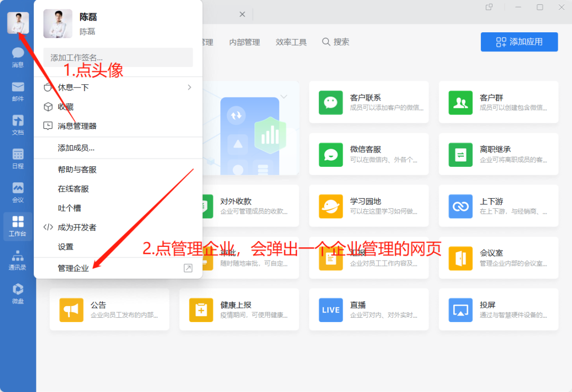Open the 学习园地 app icon

coord(330,206)
